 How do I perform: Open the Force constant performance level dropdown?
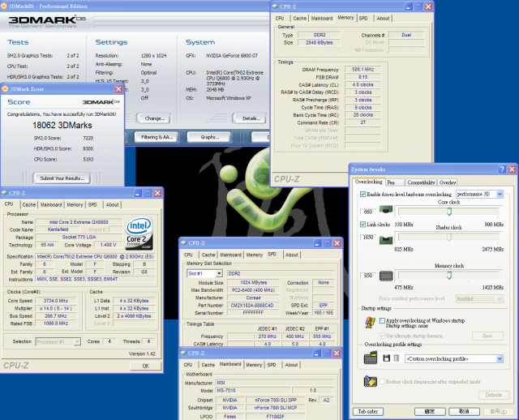pyautogui.click(x=479, y=298)
